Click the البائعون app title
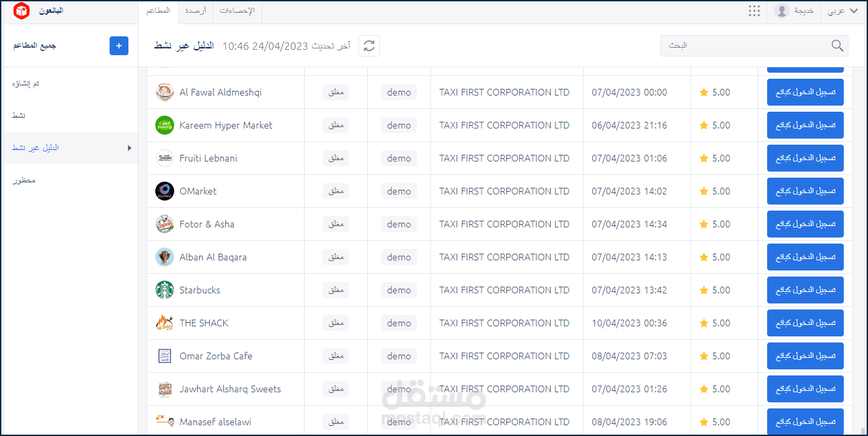The height and width of the screenshot is (436, 868). (51, 11)
